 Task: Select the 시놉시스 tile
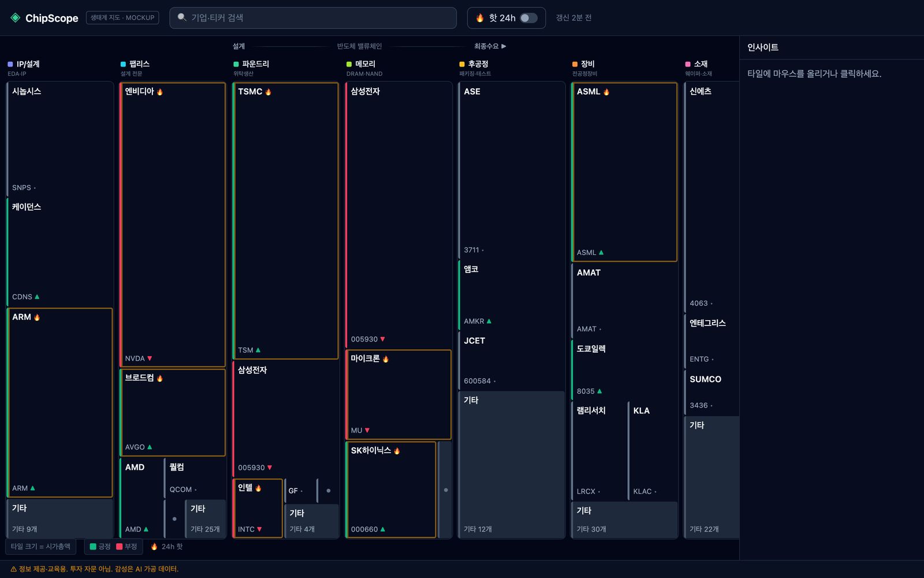(60, 139)
